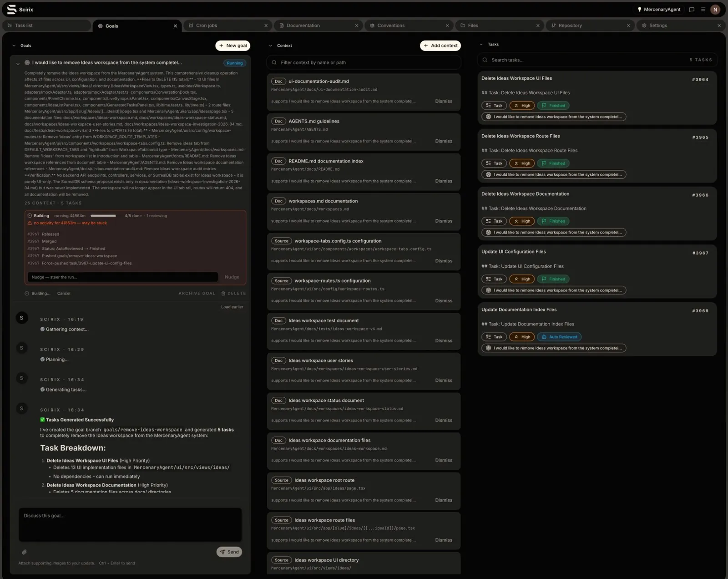Click the Filter context by name field
Viewport: 728px width, 579px height.
coord(364,63)
